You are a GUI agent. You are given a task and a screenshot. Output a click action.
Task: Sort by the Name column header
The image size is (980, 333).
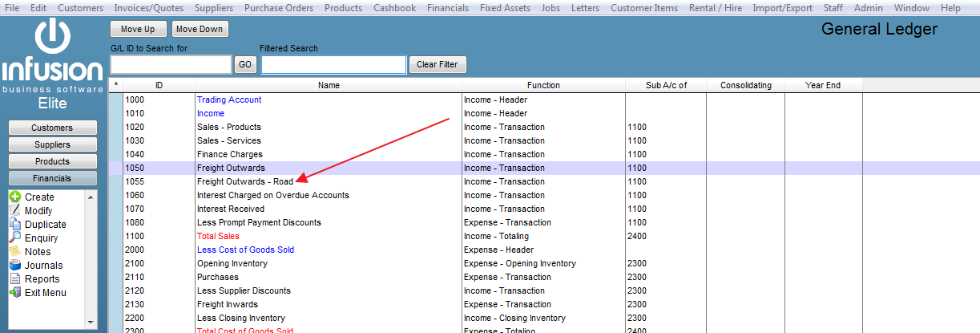click(329, 85)
